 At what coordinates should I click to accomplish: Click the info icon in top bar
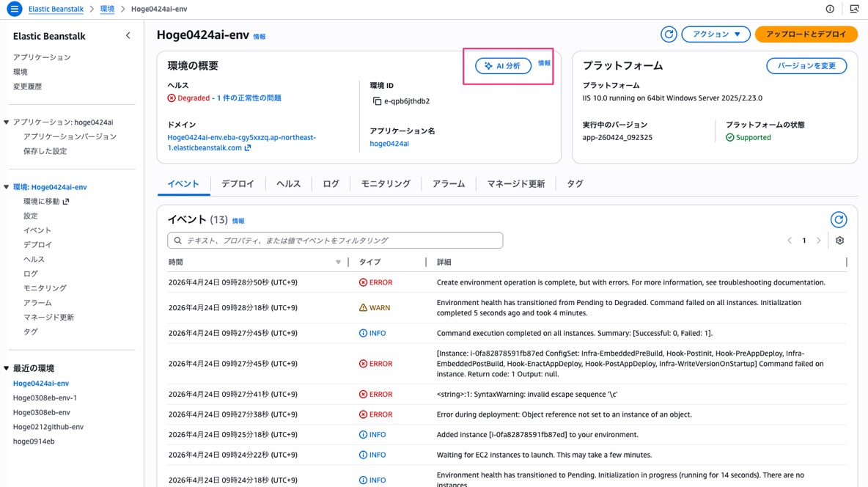830,10
